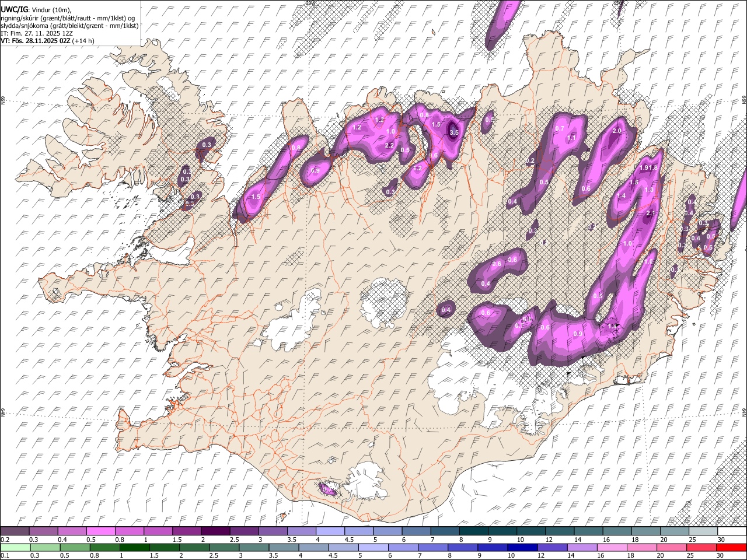Click the 1.1 precipitation label on the map
This screenshot has height=560, width=747.
pyautogui.click(x=571, y=138)
